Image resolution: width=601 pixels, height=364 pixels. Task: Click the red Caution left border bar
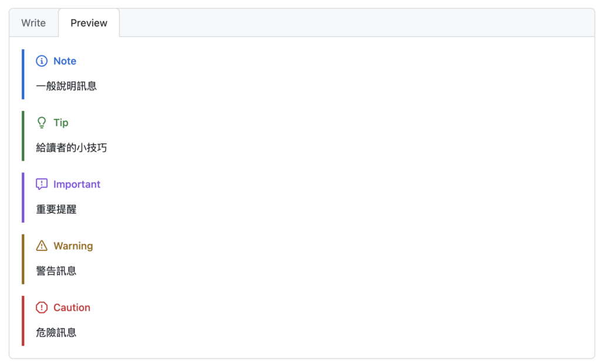[x=23, y=321]
